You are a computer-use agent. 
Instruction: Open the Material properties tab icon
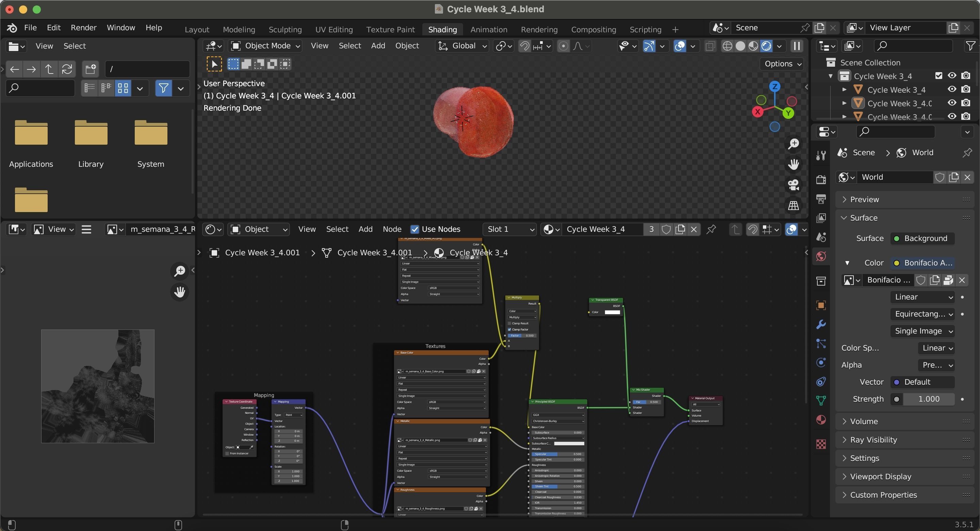821,419
